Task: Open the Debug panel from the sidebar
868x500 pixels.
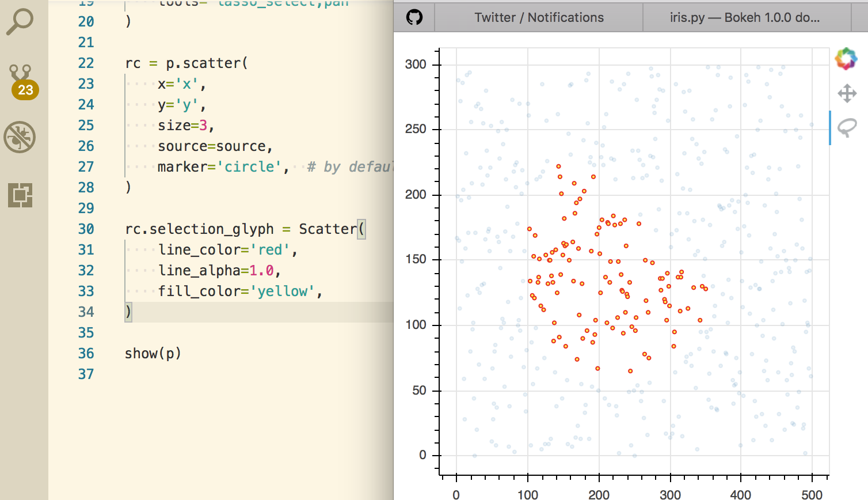Action: [x=21, y=137]
